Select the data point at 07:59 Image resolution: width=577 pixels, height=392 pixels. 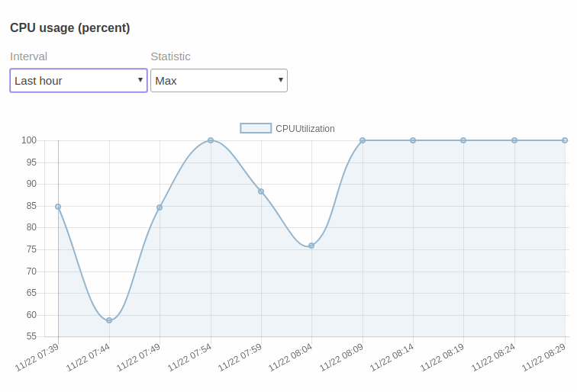coord(261,191)
